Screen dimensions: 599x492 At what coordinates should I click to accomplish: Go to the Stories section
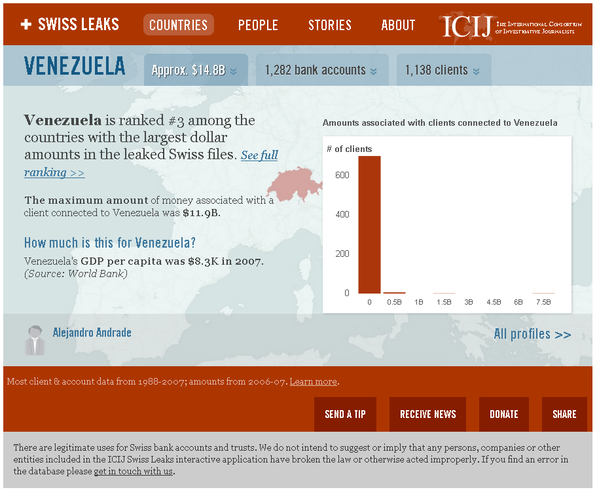[x=330, y=25]
